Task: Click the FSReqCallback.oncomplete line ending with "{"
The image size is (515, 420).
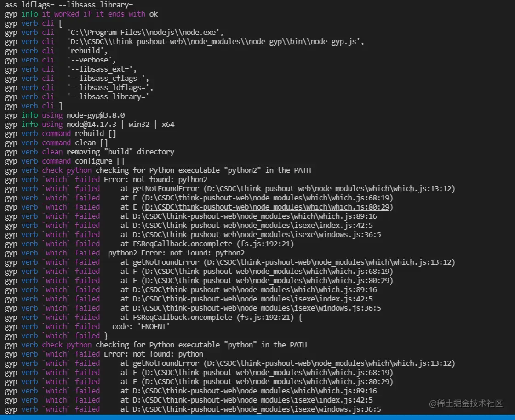Action: tap(154, 317)
